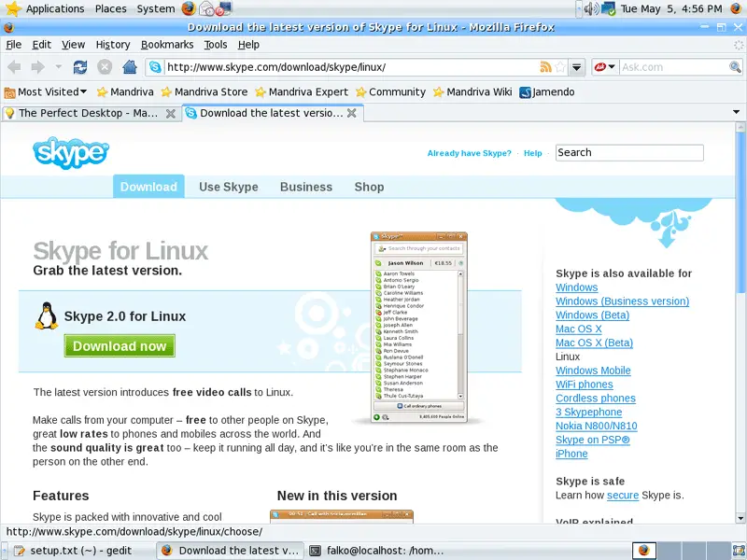
Task: Close the Perfect Desktop tab
Action: (x=170, y=113)
